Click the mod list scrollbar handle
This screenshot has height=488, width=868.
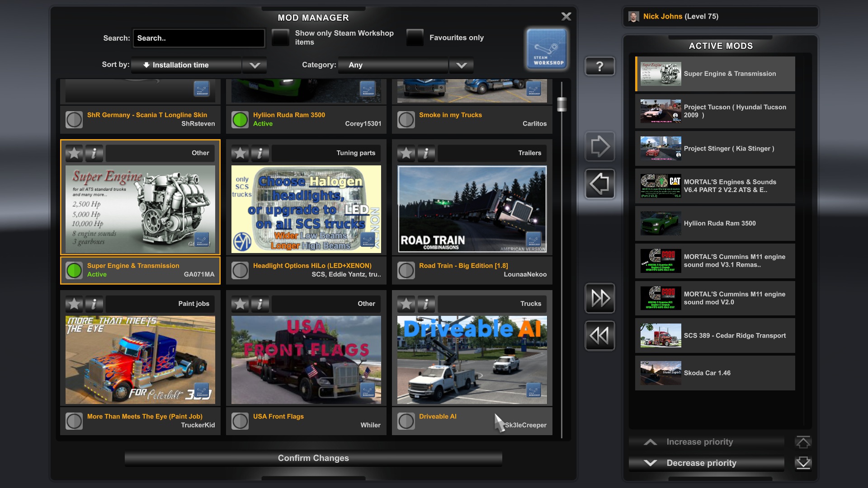coord(561,104)
